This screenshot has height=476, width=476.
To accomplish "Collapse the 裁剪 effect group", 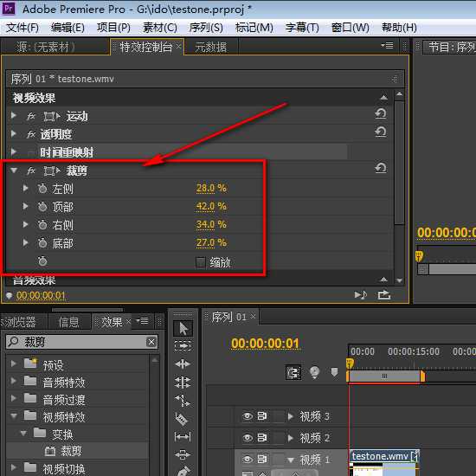I will [14, 170].
